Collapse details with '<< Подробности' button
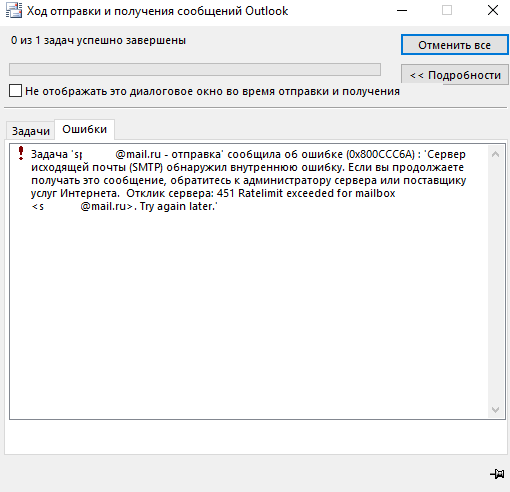This screenshot has height=492, width=510. pos(455,75)
